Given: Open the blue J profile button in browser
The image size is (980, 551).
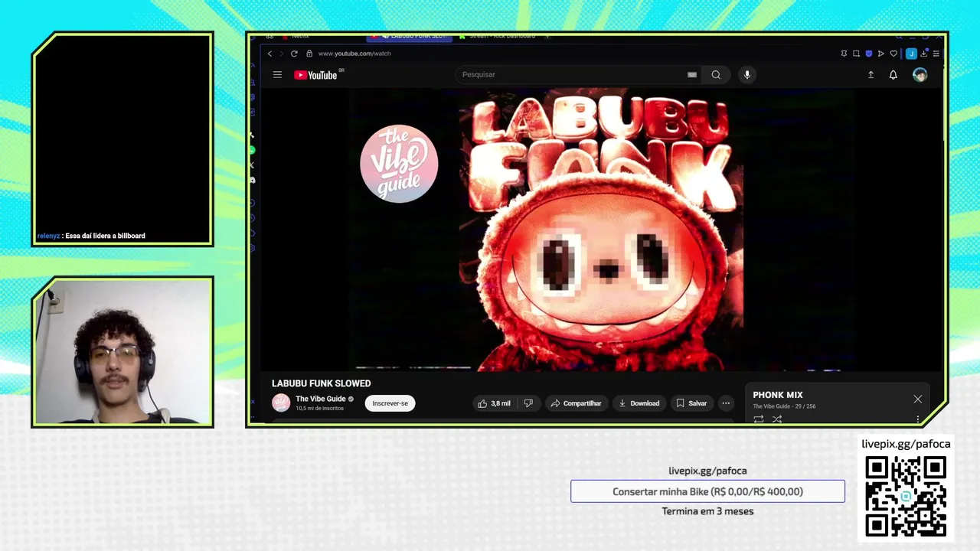Looking at the screenshot, I should (x=911, y=54).
